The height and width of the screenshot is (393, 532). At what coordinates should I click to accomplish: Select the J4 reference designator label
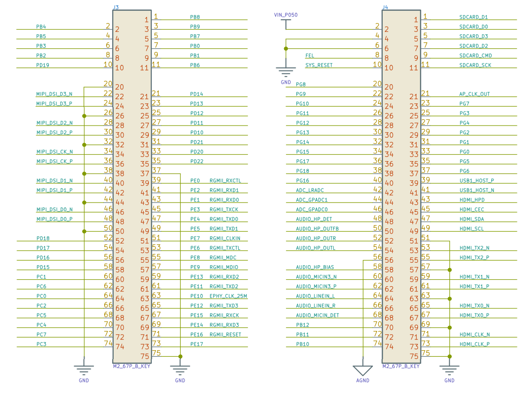pyautogui.click(x=386, y=8)
